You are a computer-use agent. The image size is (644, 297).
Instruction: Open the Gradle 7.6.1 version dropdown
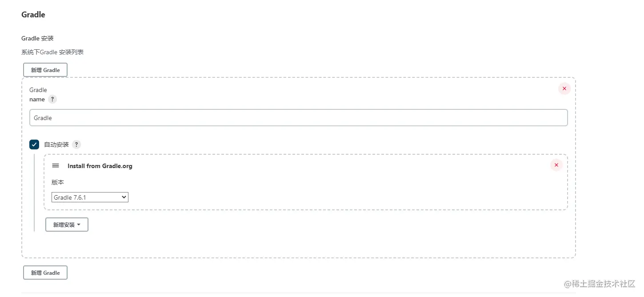(x=90, y=197)
